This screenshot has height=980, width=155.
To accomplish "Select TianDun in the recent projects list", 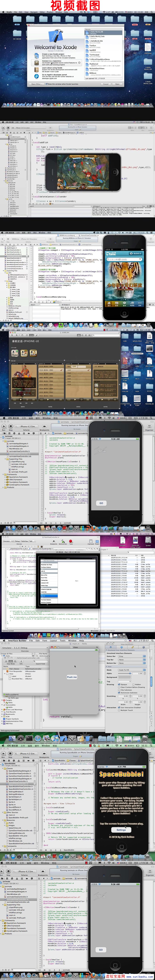I will click(x=93, y=46).
